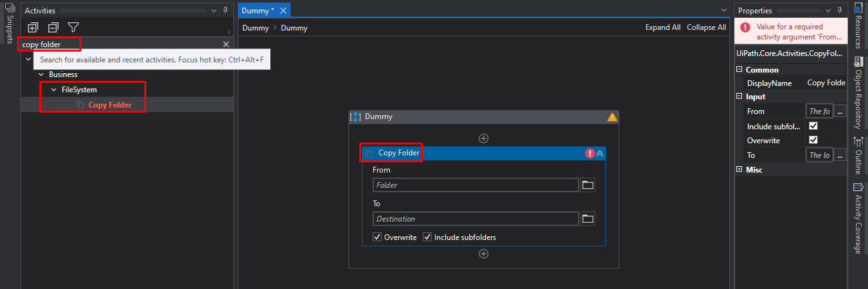868x289 pixels.
Task: Open the Object Repository side tab
Action: point(858,92)
